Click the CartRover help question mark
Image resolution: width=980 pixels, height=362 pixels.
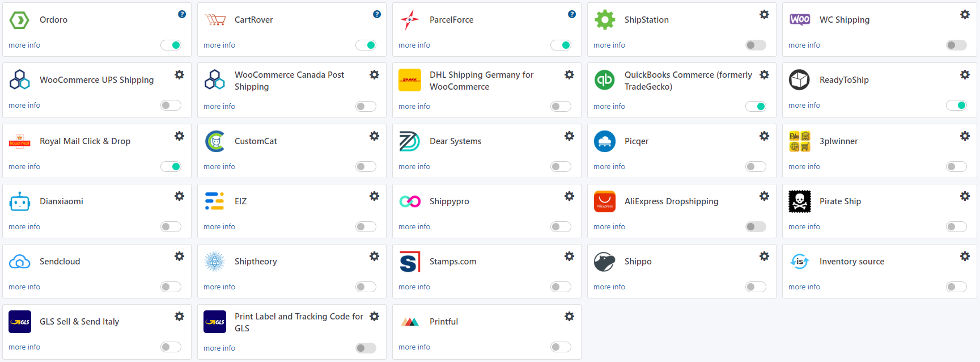pos(377,14)
